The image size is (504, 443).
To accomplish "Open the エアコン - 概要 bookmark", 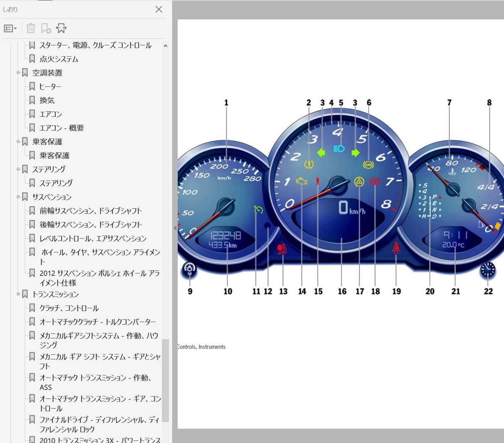I will (x=62, y=128).
